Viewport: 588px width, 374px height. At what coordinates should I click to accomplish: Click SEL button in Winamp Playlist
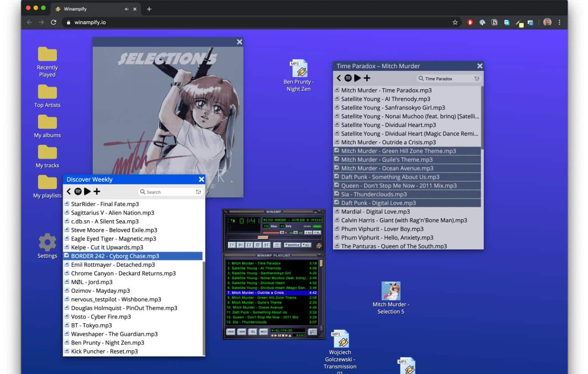coord(253,332)
